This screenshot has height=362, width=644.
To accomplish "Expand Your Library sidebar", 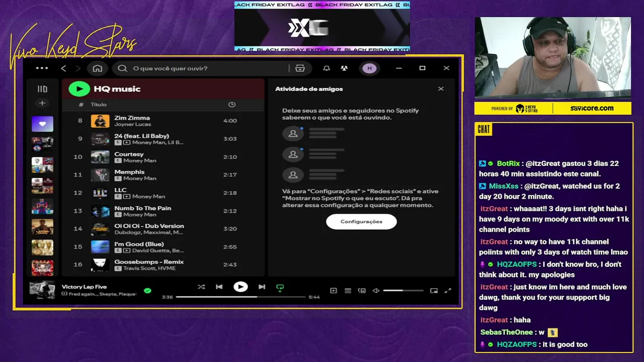I will [x=42, y=89].
